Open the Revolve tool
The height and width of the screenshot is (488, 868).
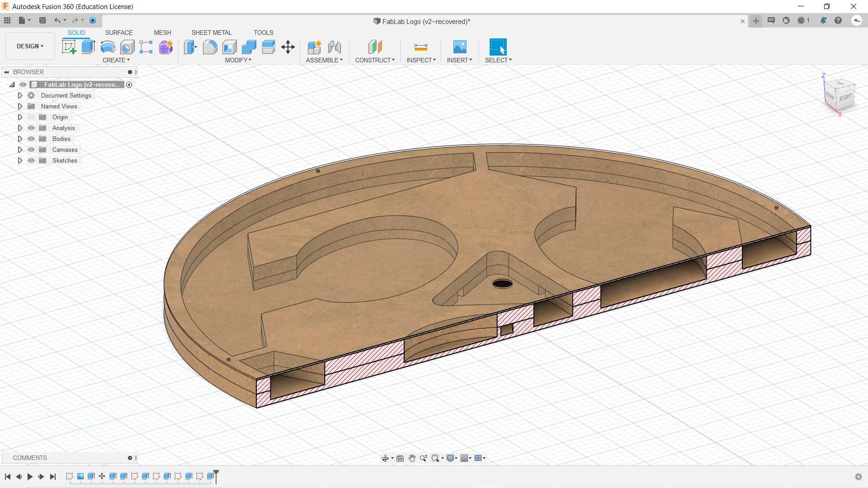point(108,47)
